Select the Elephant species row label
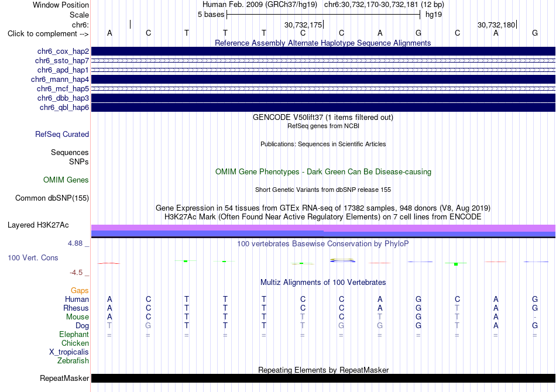The image size is (556, 392). (74, 335)
